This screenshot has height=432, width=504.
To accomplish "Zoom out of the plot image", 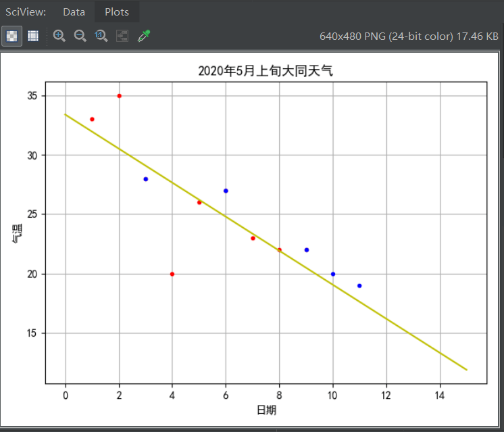I will pyautogui.click(x=80, y=36).
